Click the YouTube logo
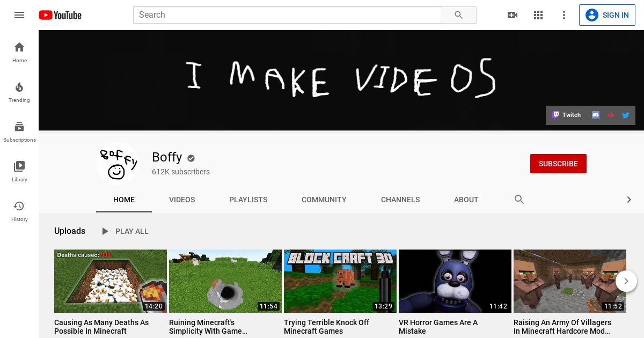Viewport: 644px width, 338px height. 60,15
